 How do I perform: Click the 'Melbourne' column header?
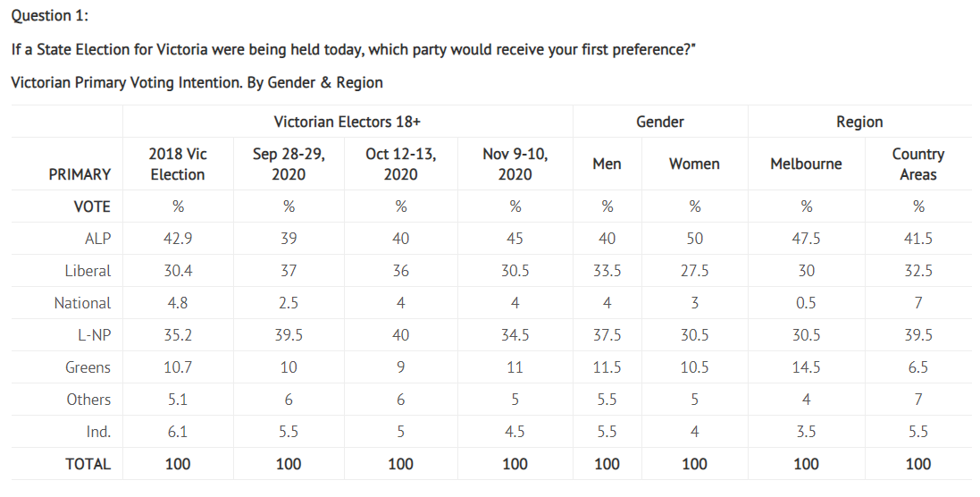[806, 164]
